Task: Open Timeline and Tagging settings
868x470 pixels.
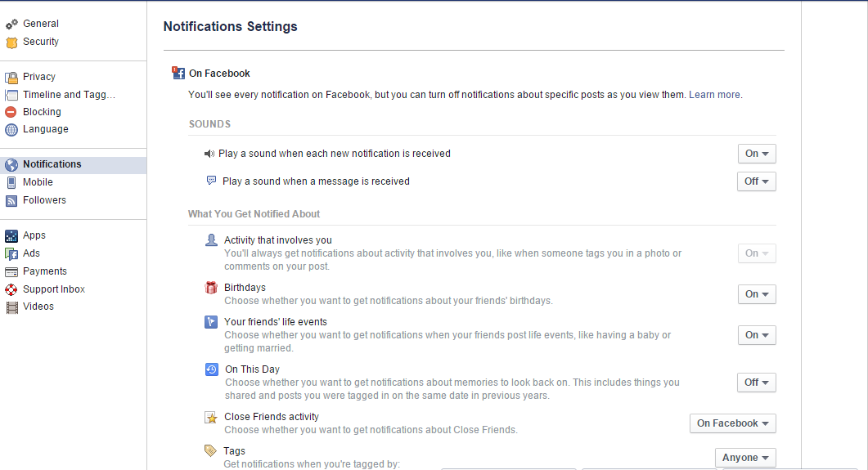Action: click(70, 95)
